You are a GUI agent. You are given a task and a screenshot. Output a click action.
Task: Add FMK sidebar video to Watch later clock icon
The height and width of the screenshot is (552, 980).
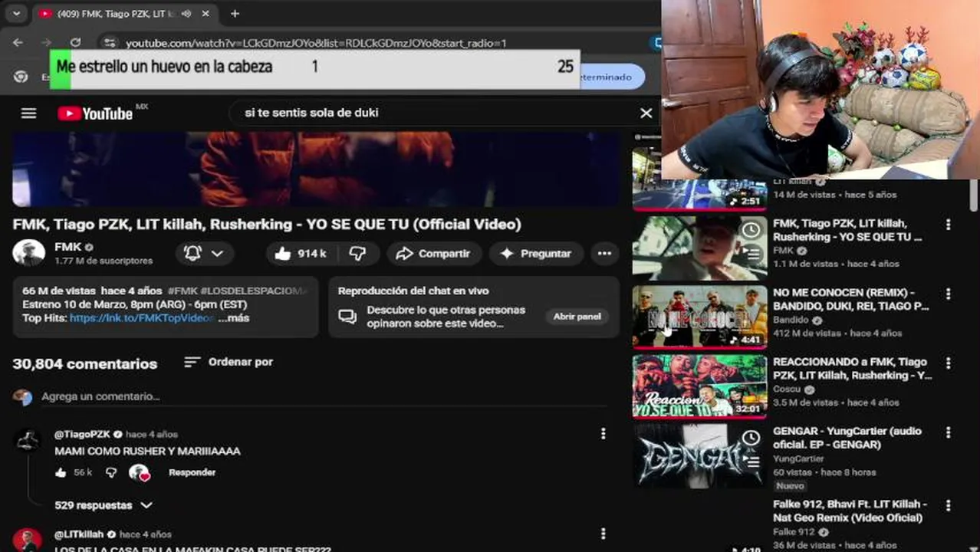(751, 230)
